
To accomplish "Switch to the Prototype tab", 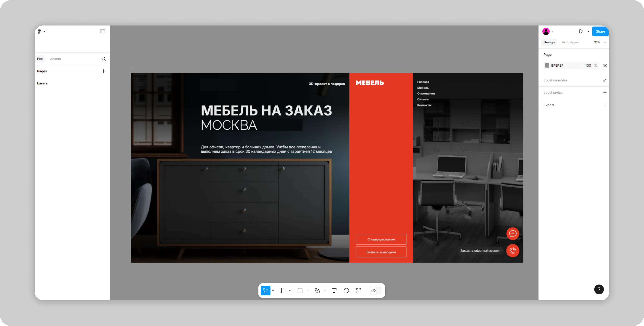I will 570,42.
